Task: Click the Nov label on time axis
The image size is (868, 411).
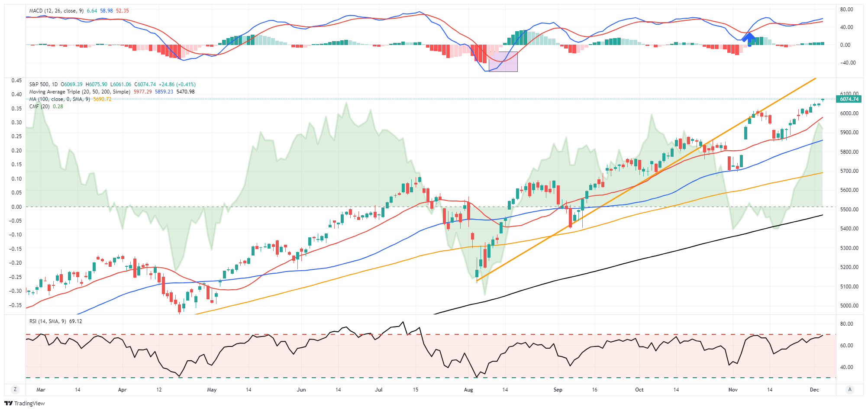Action: click(x=733, y=390)
